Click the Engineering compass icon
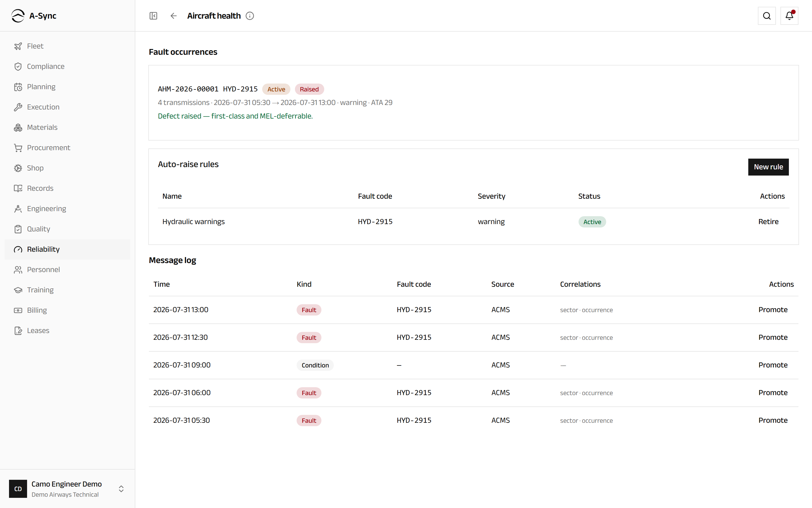The width and height of the screenshot is (812, 508). click(18, 209)
